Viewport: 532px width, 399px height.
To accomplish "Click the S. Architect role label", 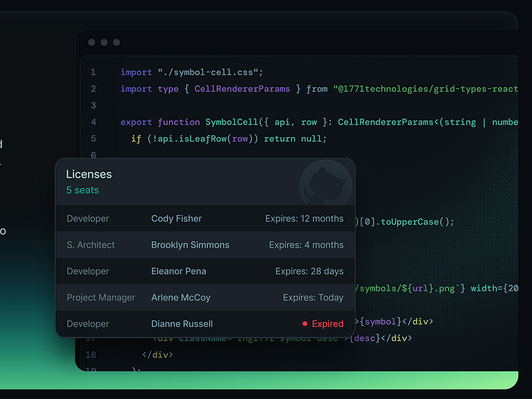I will [x=91, y=245].
